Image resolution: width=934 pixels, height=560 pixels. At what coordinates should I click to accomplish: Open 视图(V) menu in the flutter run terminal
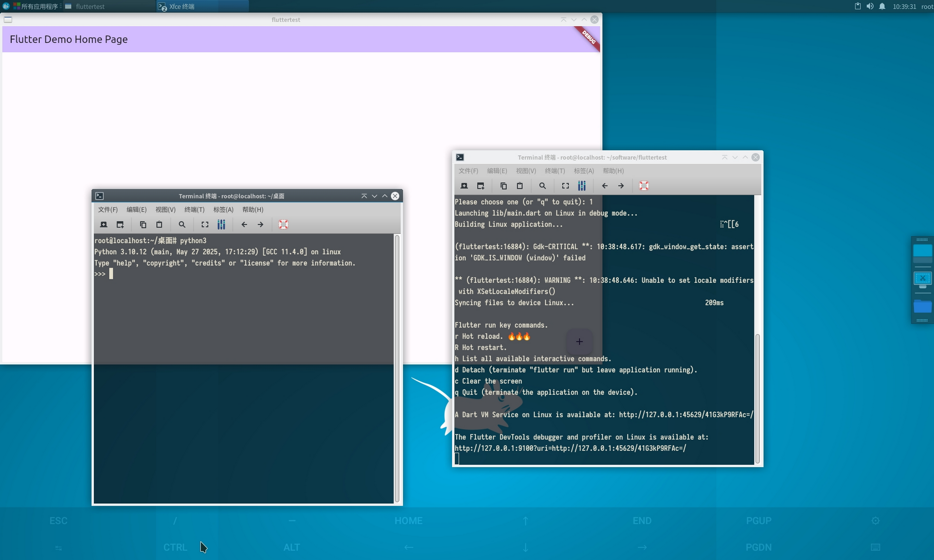pos(526,171)
